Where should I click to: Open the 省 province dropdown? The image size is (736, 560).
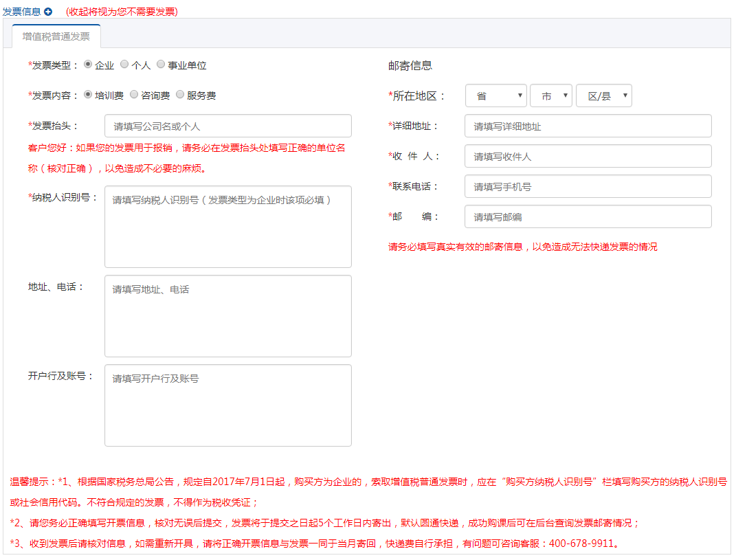tap(496, 96)
